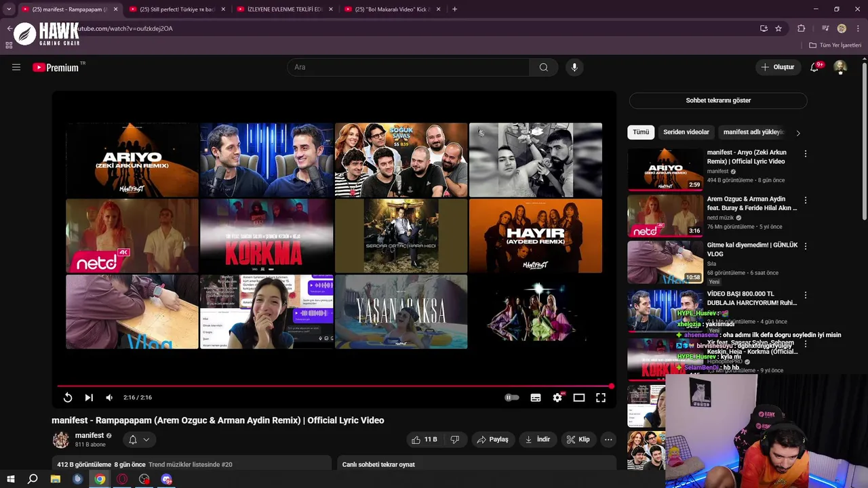Open the account avatar menu

(x=840, y=67)
